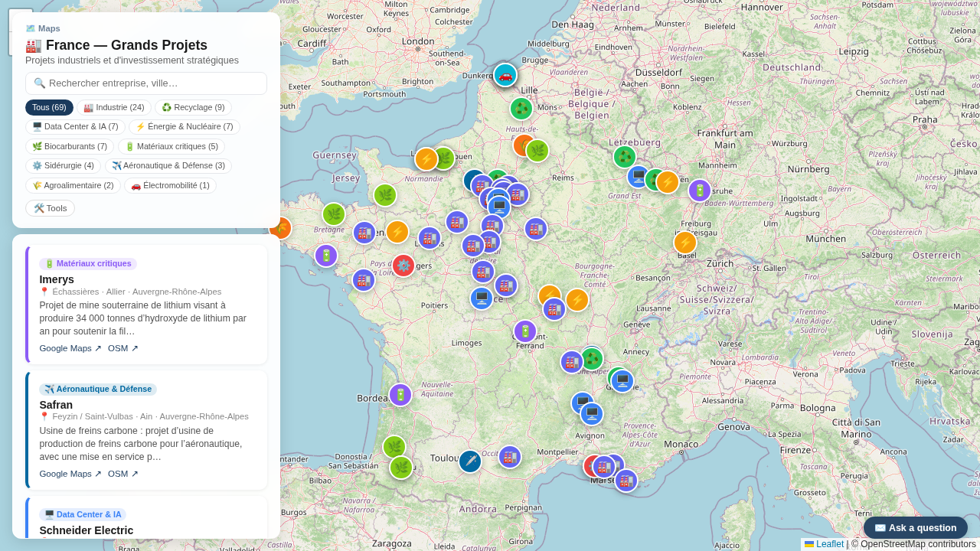980x551 pixels.
Task: Click the Matériaux critiques tag on Imerys card
Action: point(88,263)
